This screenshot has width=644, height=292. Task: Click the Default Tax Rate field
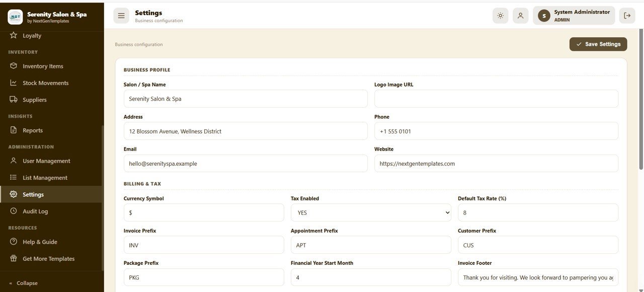pos(538,212)
